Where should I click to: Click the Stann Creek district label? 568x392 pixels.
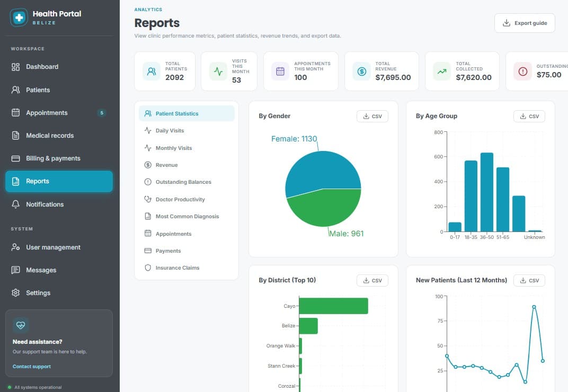[281, 366]
